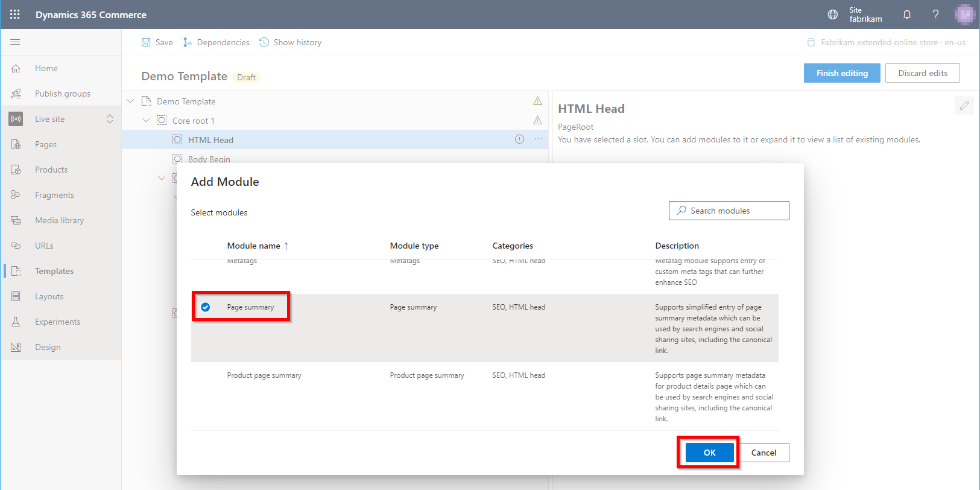Click the Show history clock icon
Viewport: 980px width, 490px height.
point(264,42)
